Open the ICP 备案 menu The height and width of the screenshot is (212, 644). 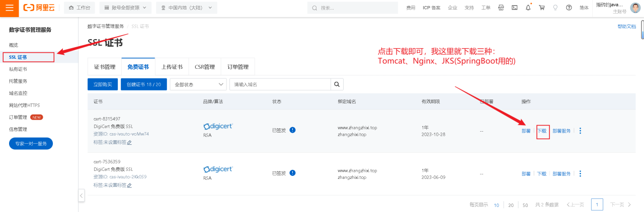(x=431, y=8)
